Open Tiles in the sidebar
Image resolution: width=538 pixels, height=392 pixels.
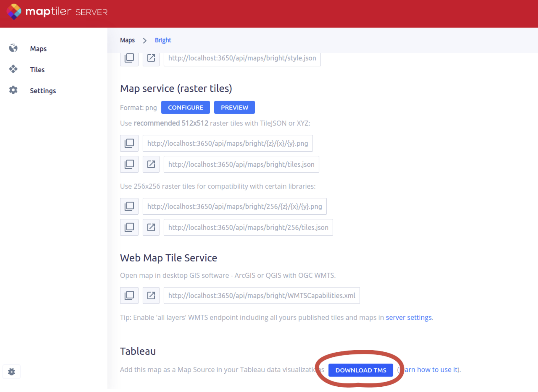click(37, 70)
